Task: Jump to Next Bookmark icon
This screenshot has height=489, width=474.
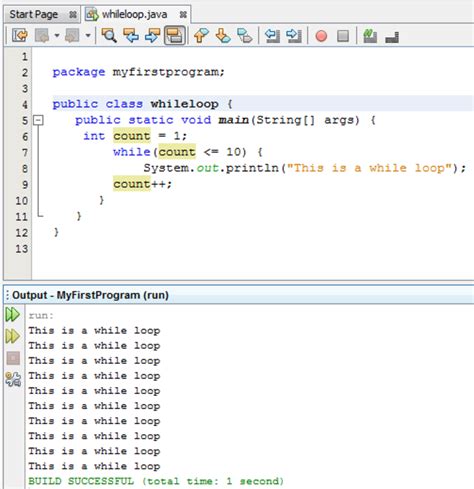Action: (x=223, y=35)
